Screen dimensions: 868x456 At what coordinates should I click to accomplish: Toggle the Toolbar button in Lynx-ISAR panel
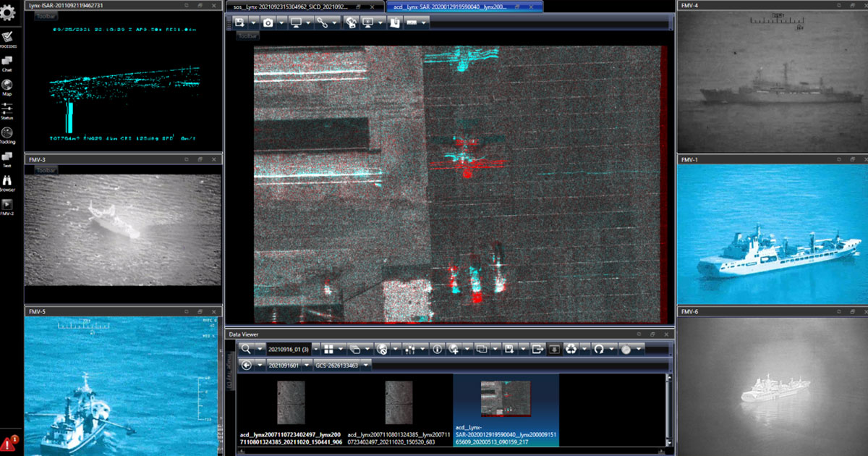tap(45, 16)
